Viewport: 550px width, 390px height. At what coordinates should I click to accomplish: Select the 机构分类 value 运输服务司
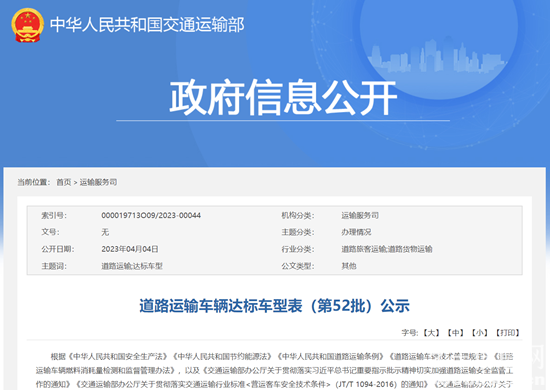[x=360, y=215]
